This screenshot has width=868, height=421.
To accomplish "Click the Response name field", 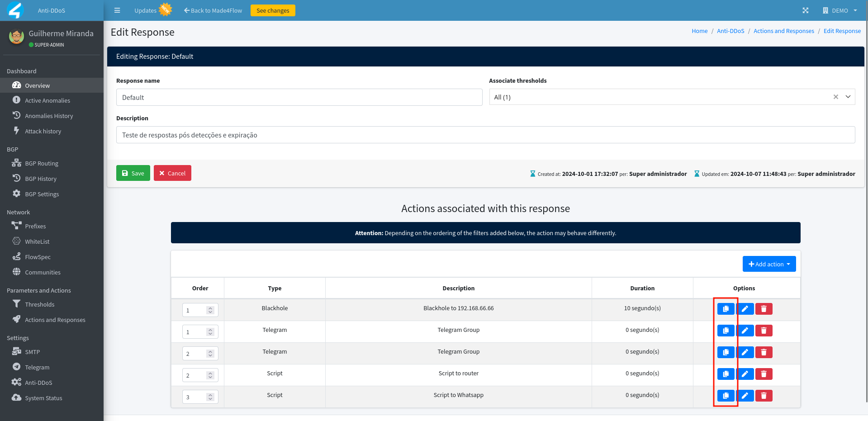I will 299,97.
